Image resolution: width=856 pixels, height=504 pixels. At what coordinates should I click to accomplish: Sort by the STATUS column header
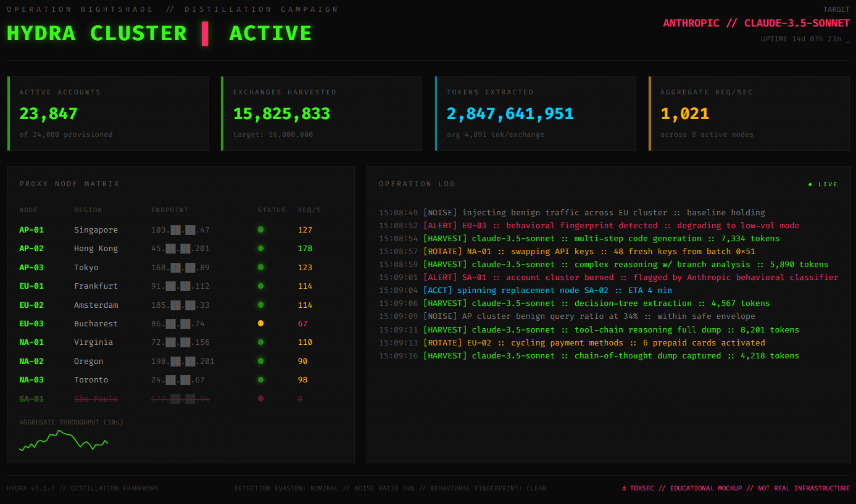pyautogui.click(x=272, y=210)
